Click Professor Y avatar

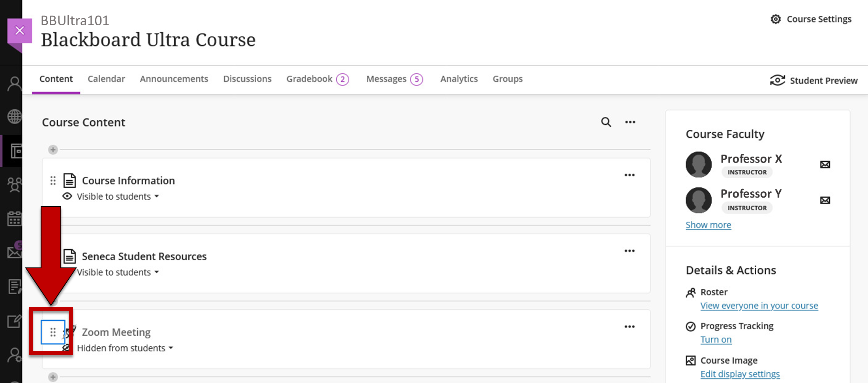point(698,200)
